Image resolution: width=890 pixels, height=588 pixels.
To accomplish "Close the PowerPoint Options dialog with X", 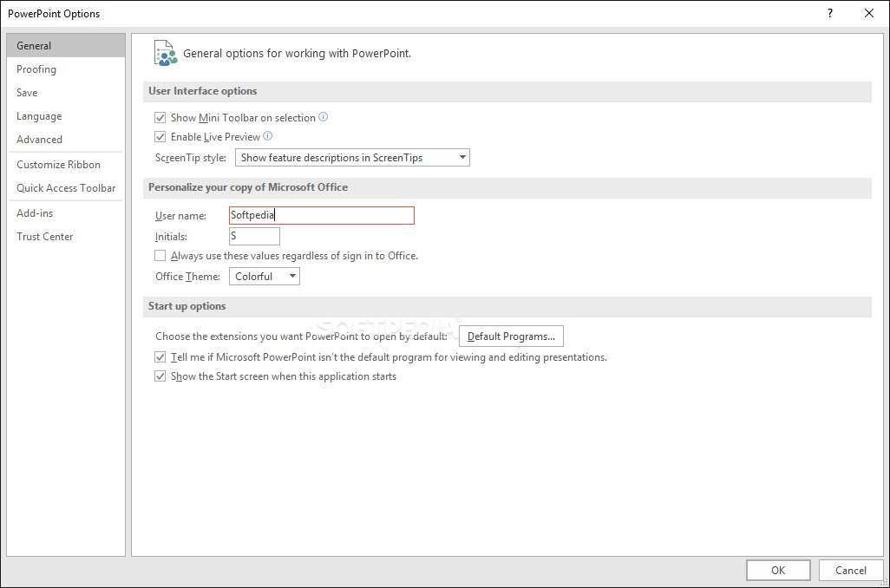I will (868, 13).
